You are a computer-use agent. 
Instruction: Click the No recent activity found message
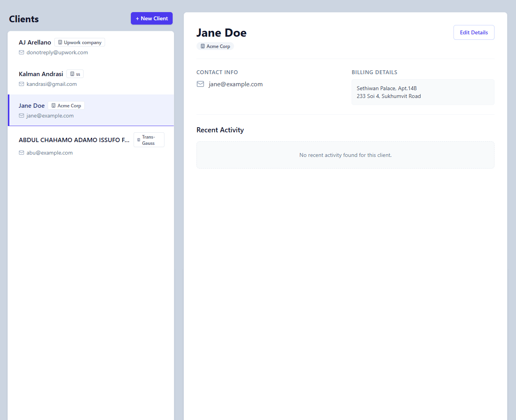345,155
